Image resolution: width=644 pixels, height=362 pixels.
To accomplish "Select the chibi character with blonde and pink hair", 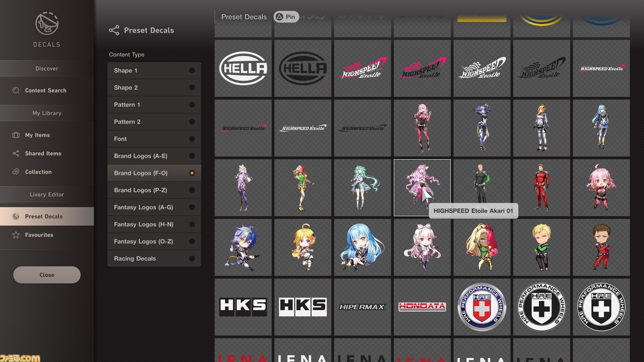I will (482, 247).
